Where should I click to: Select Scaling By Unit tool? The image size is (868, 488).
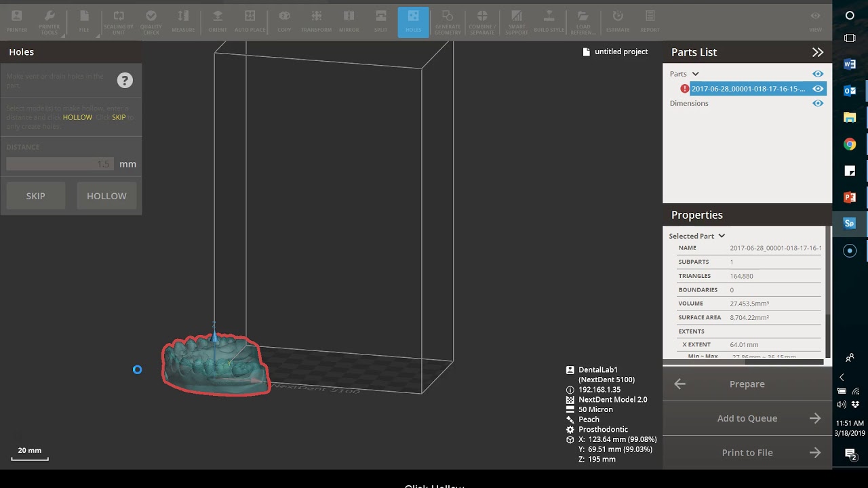119,21
